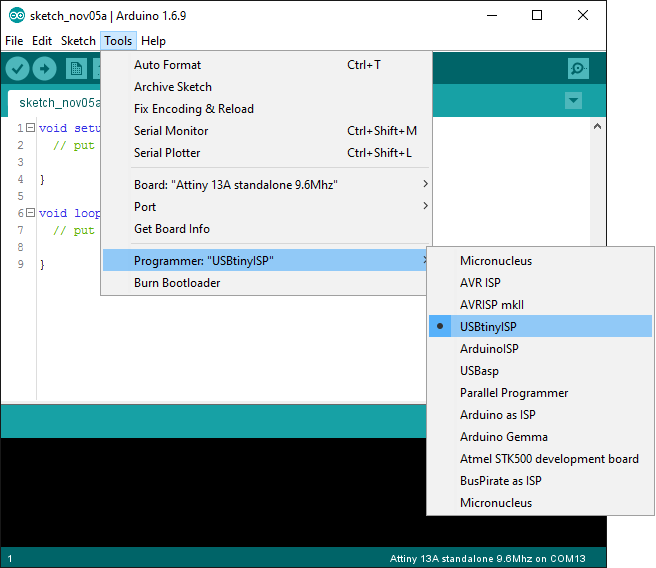This screenshot has width=656, height=568.
Task: Select AVRISP mkII programmer
Action: click(541, 304)
